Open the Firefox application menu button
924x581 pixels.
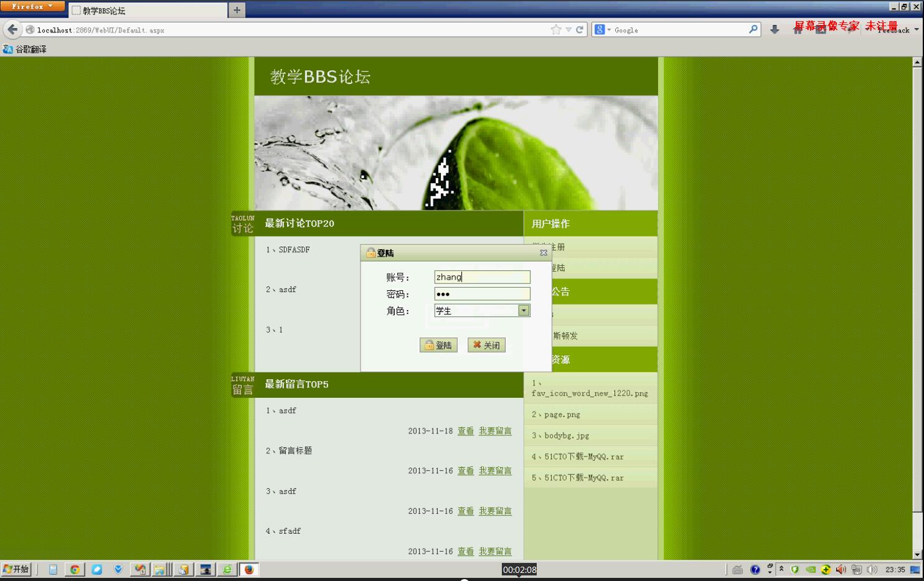coord(32,6)
